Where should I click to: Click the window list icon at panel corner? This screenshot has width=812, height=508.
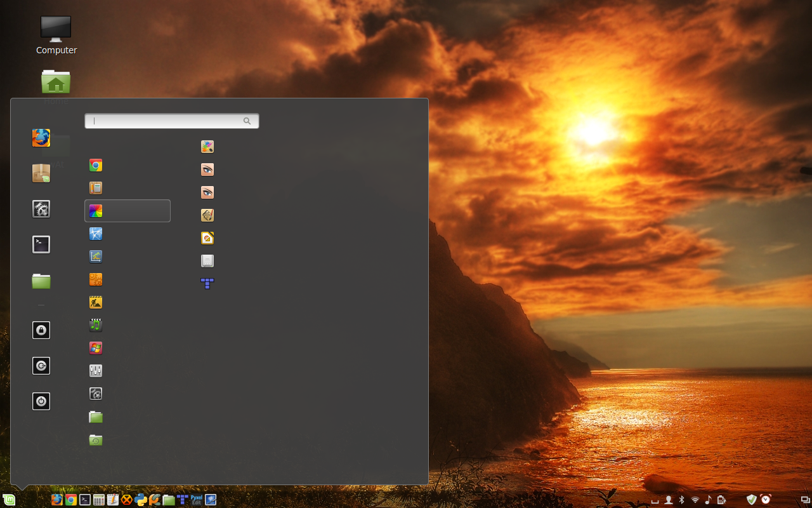tap(805, 500)
